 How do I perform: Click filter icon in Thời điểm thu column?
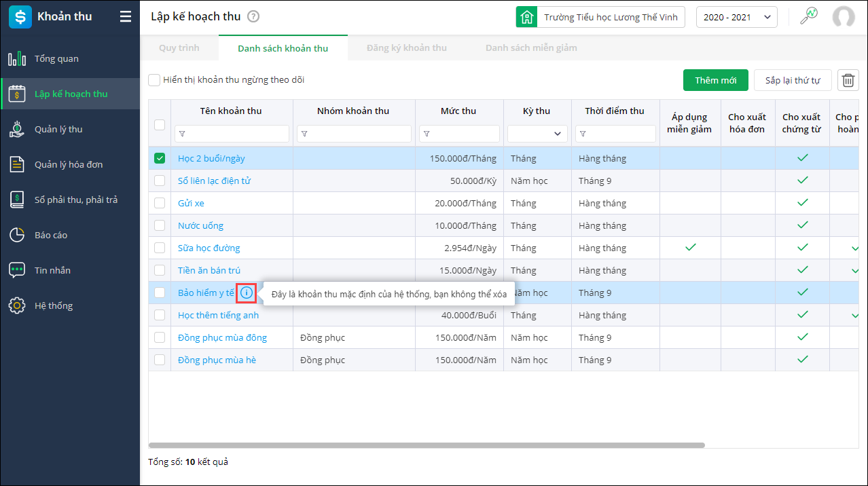tap(583, 134)
